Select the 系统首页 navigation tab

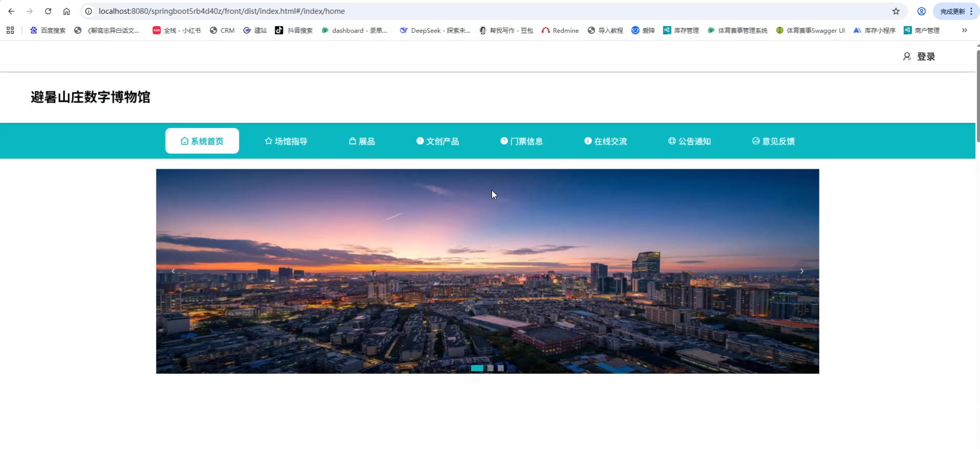(202, 141)
